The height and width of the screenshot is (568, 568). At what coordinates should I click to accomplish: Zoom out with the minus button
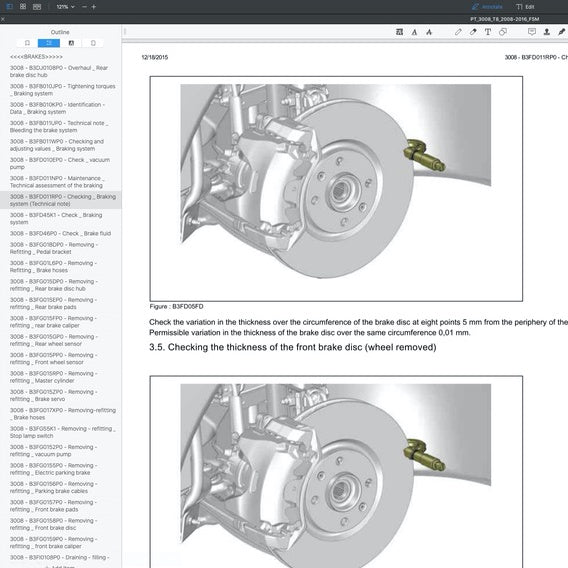84,7
